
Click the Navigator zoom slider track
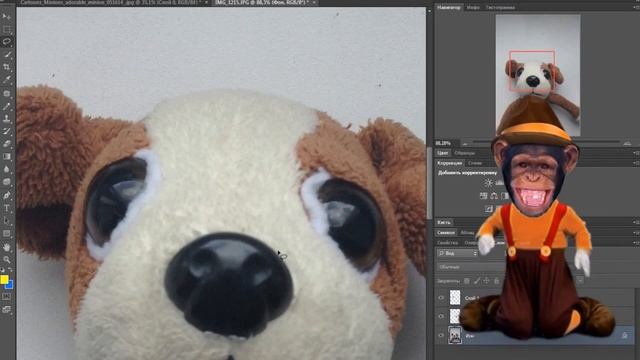546,142
